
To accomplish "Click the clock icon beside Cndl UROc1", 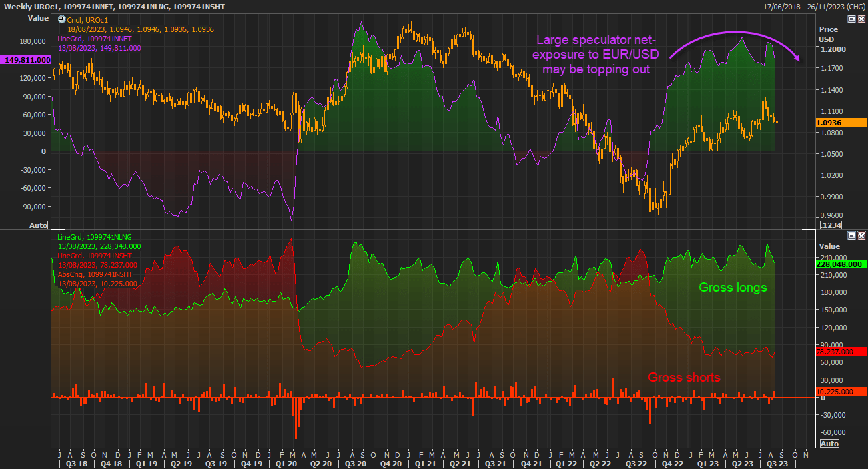I will tap(62, 20).
